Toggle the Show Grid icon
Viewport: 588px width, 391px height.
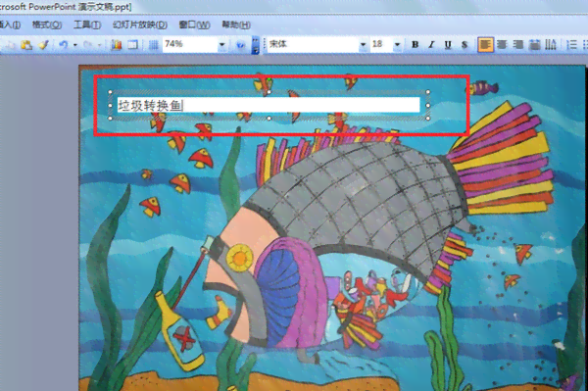153,45
